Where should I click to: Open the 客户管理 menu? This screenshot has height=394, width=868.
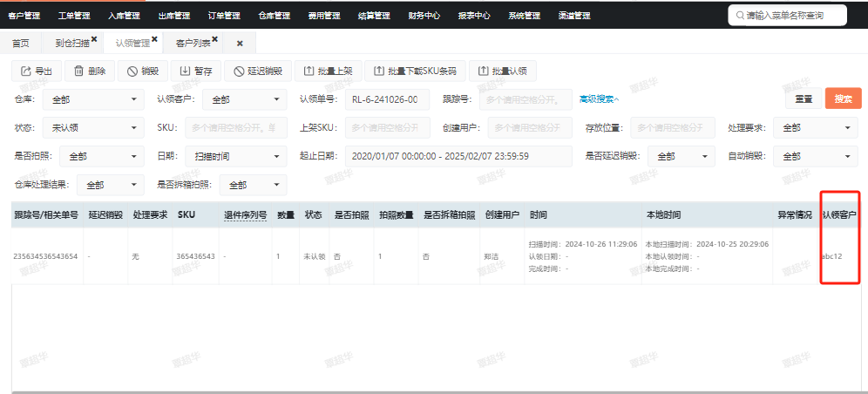tap(24, 16)
